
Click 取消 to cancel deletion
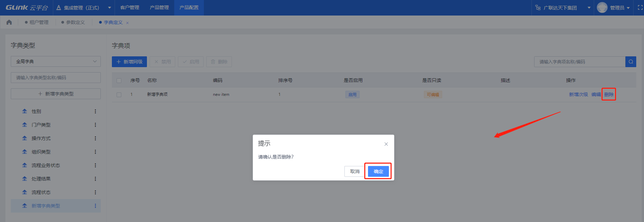(355, 171)
